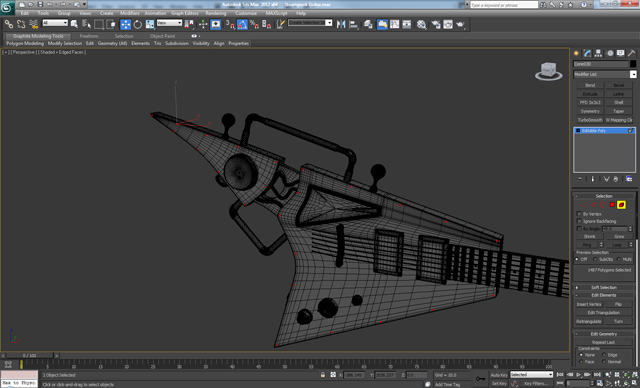Switch to the Freeform ribbon tab

[89, 36]
